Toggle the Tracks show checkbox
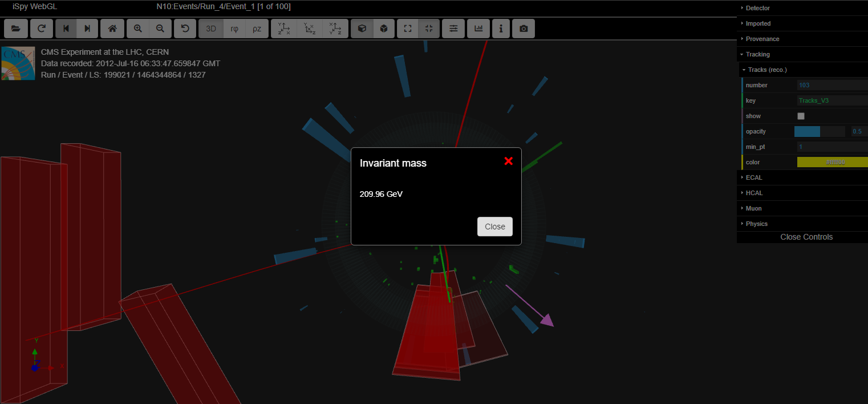868x404 pixels. 801,116
